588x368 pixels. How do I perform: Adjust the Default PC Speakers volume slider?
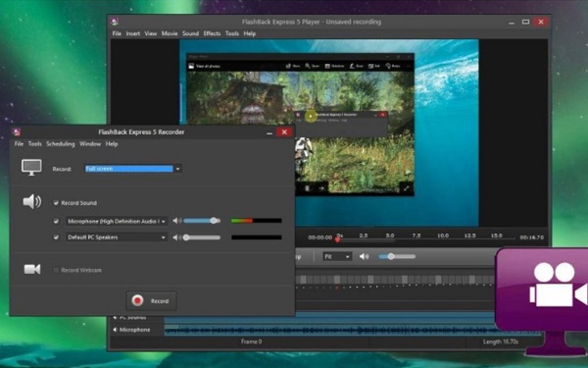click(202, 237)
